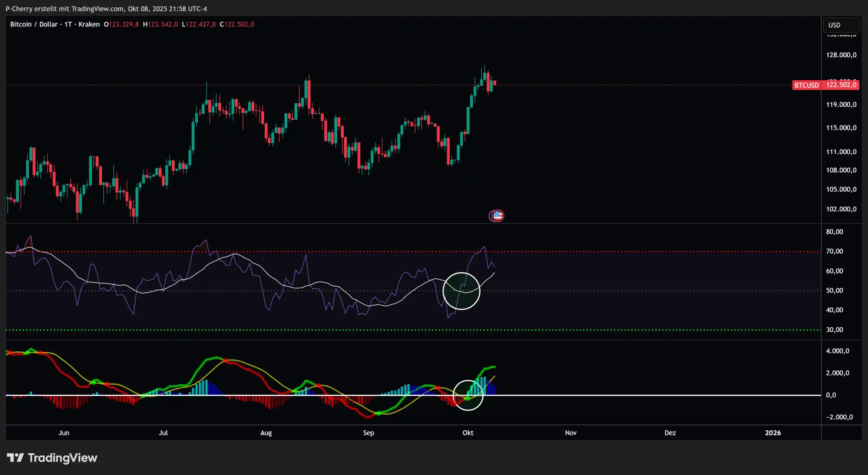Click the closing price value C122.502,0
The width and height of the screenshot is (868, 475).
point(237,24)
